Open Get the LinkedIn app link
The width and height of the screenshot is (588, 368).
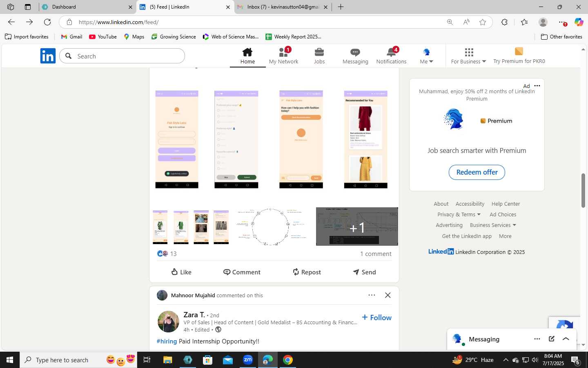[467, 236]
